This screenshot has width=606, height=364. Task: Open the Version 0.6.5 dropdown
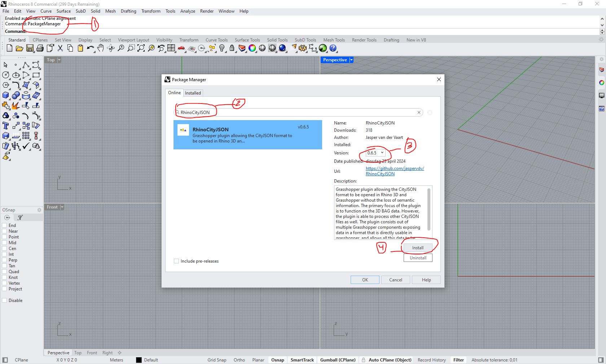coord(375,153)
